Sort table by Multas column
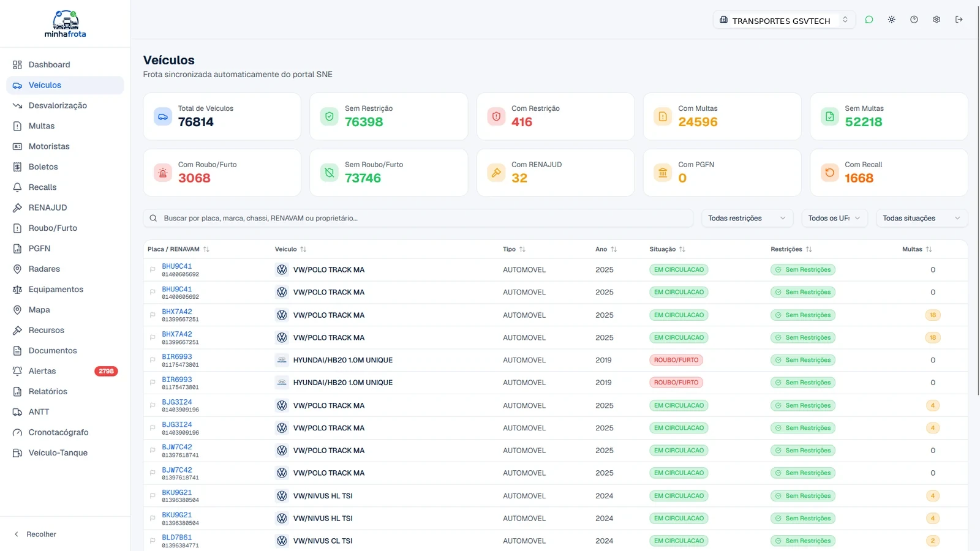980x551 pixels. click(x=917, y=249)
